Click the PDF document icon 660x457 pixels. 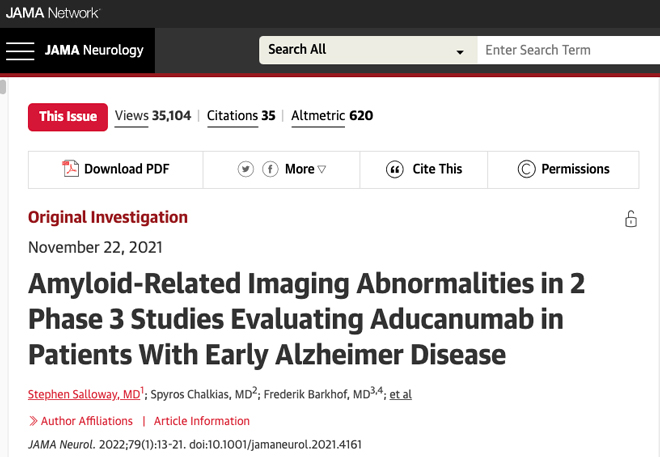71,169
